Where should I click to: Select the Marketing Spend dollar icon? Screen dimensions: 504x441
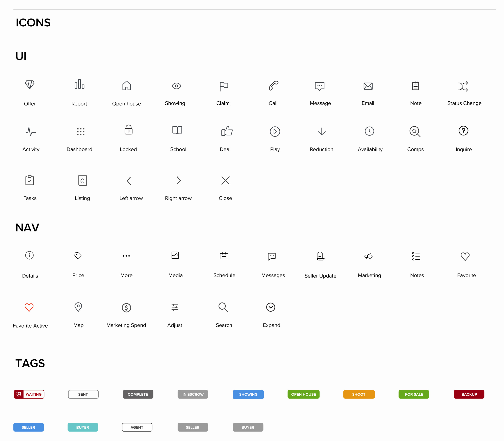(126, 307)
